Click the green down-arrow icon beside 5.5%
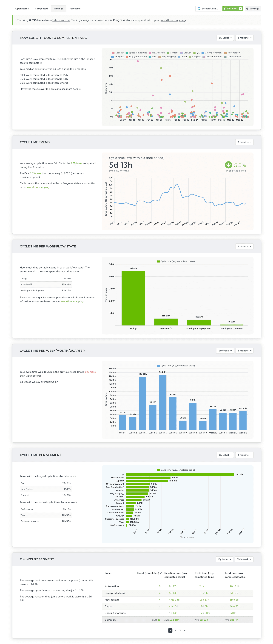Image resolution: width=273 pixels, height=644 pixels. 228,165
